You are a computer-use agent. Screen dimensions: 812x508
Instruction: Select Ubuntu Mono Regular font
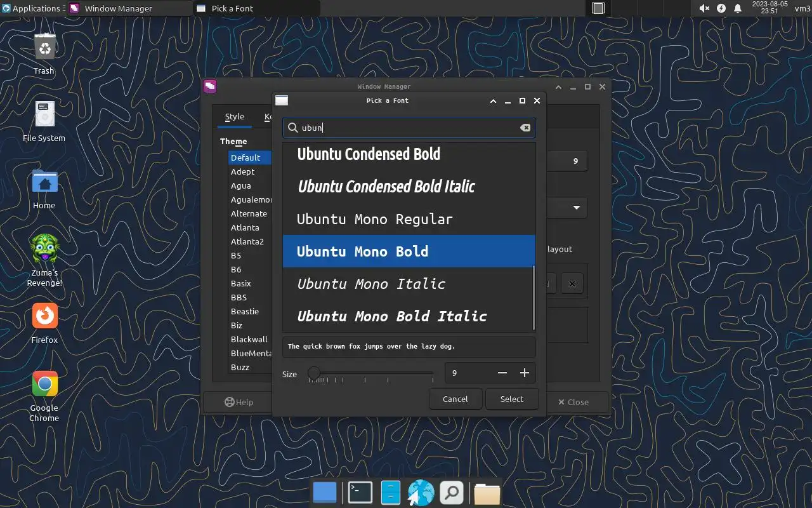coord(409,219)
